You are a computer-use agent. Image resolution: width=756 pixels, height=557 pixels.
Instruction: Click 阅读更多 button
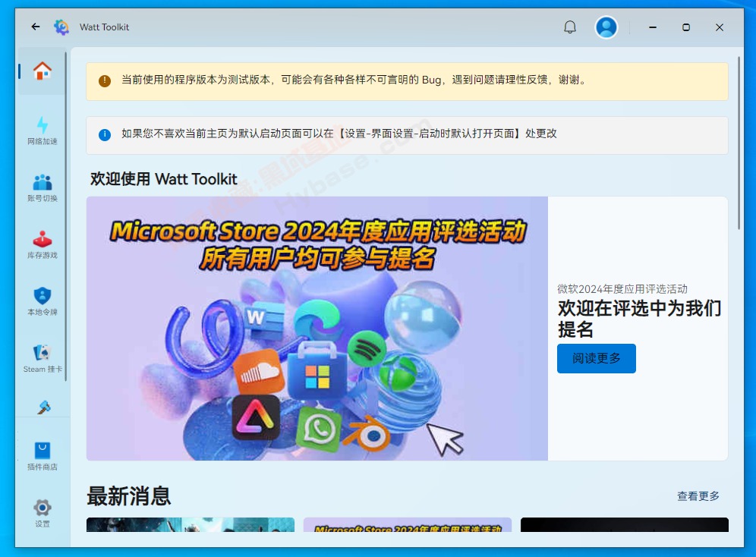pyautogui.click(x=597, y=358)
